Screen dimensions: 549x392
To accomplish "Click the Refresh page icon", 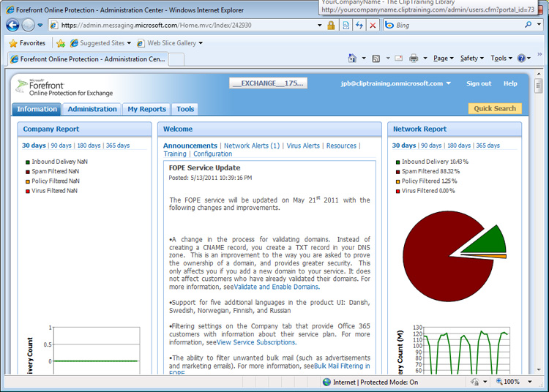I will [359, 25].
